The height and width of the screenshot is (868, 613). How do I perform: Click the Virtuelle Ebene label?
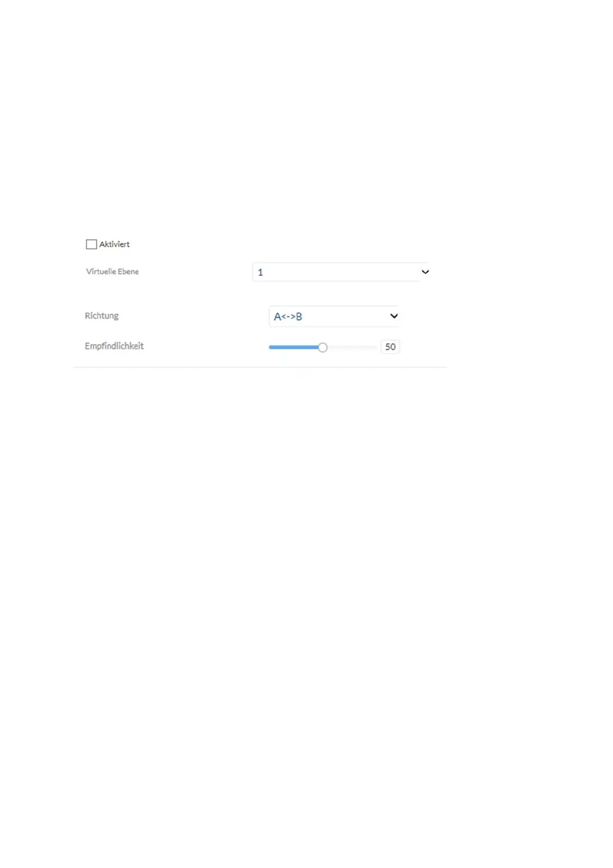pyautogui.click(x=112, y=272)
